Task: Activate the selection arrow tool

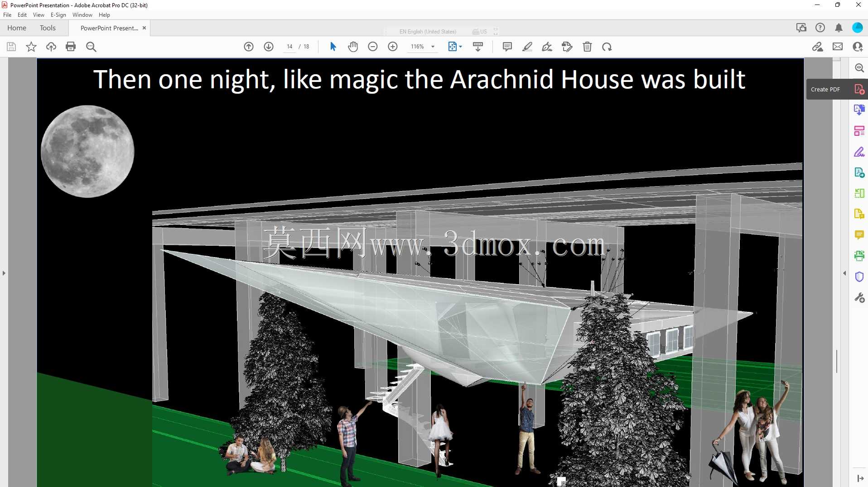Action: [333, 47]
